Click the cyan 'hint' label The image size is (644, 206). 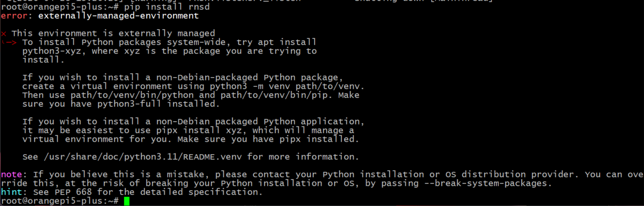(x=11, y=192)
